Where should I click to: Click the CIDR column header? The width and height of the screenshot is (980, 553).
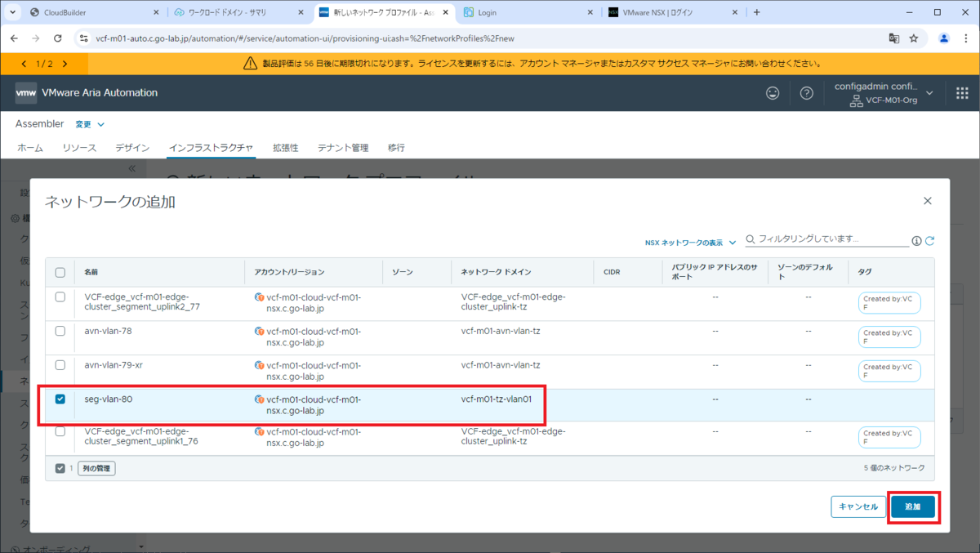click(x=612, y=272)
